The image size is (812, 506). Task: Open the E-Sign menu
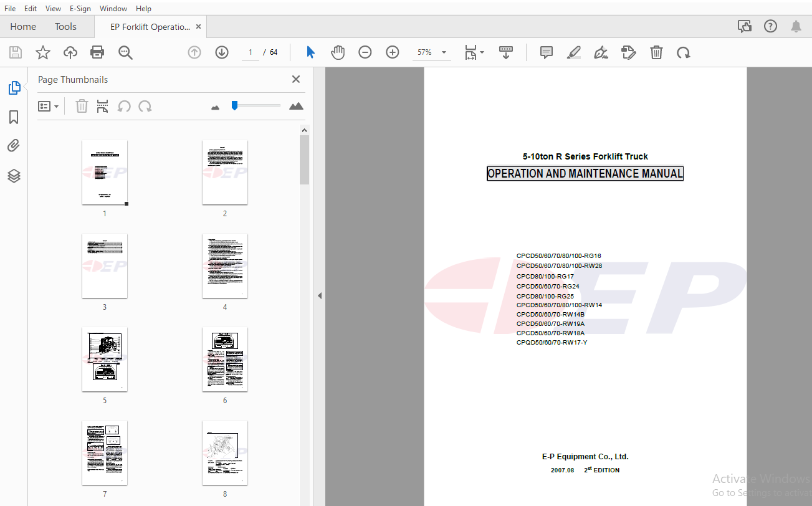[80, 8]
